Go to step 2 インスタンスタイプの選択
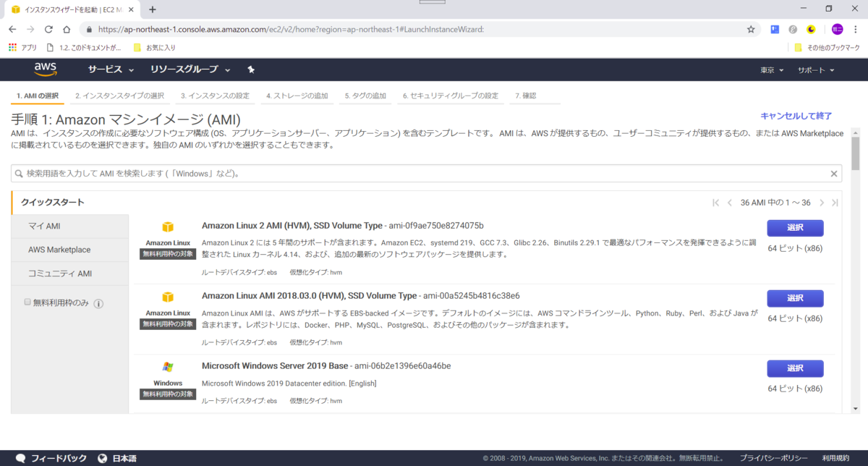 pos(119,96)
